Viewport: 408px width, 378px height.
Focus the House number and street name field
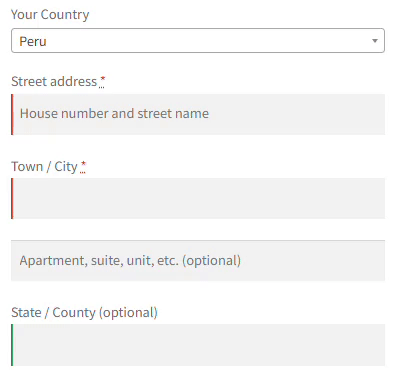198,114
